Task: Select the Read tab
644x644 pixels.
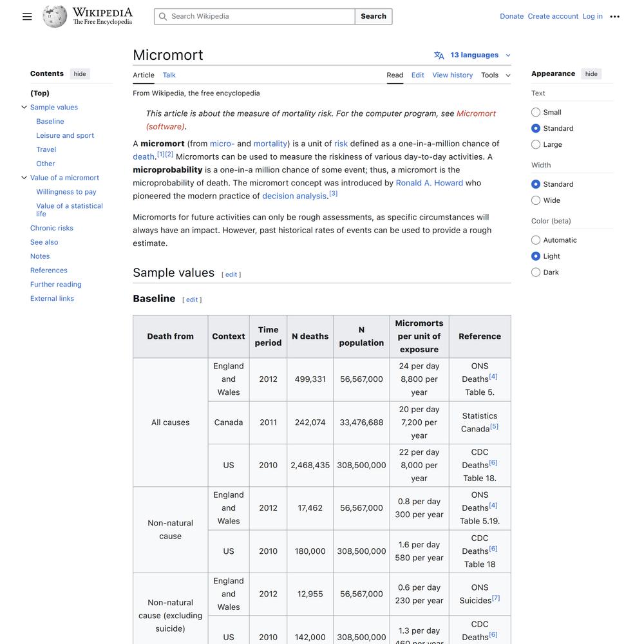Action: 395,75
